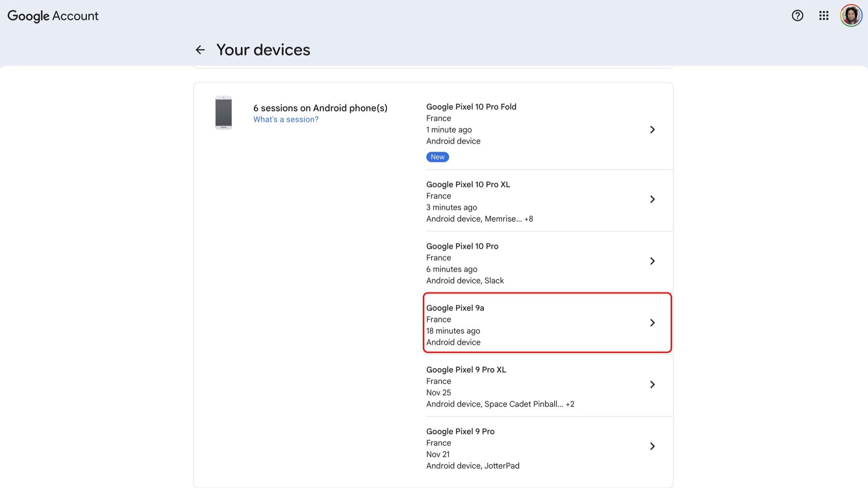Expand Google Pixel 10 Pro Fold session details

(652, 129)
